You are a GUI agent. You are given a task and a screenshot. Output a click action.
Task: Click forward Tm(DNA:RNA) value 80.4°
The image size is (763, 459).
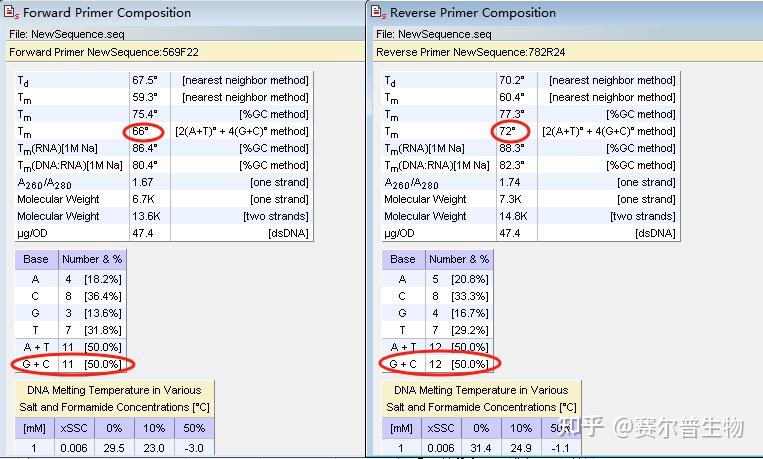pyautogui.click(x=145, y=165)
